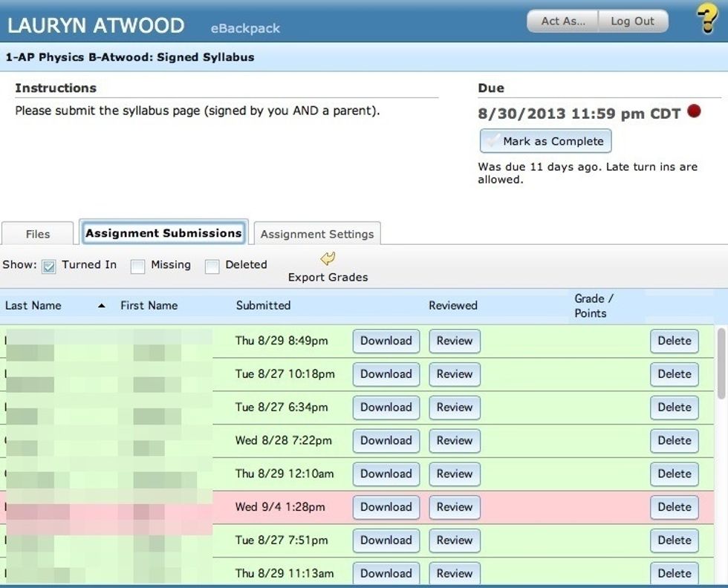728x588 pixels.
Task: Select the Assignment Submissions tab
Action: (x=163, y=232)
